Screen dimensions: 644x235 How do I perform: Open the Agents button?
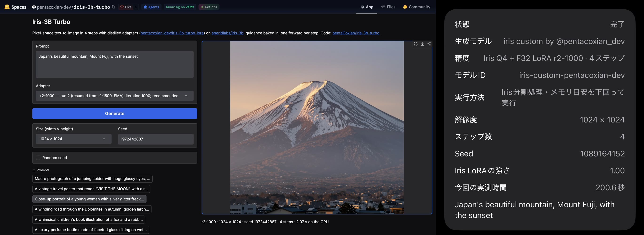tap(151, 7)
